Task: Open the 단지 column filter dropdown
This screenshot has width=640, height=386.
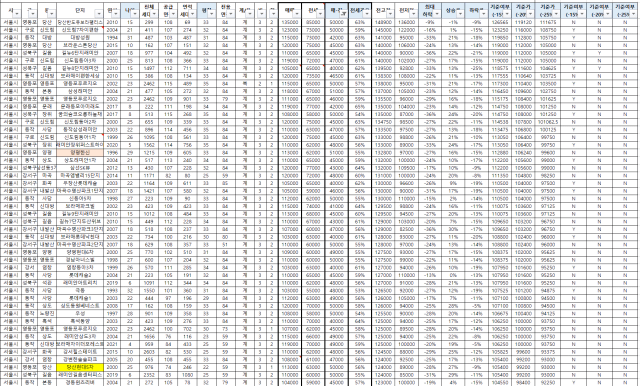Action: click(x=99, y=14)
